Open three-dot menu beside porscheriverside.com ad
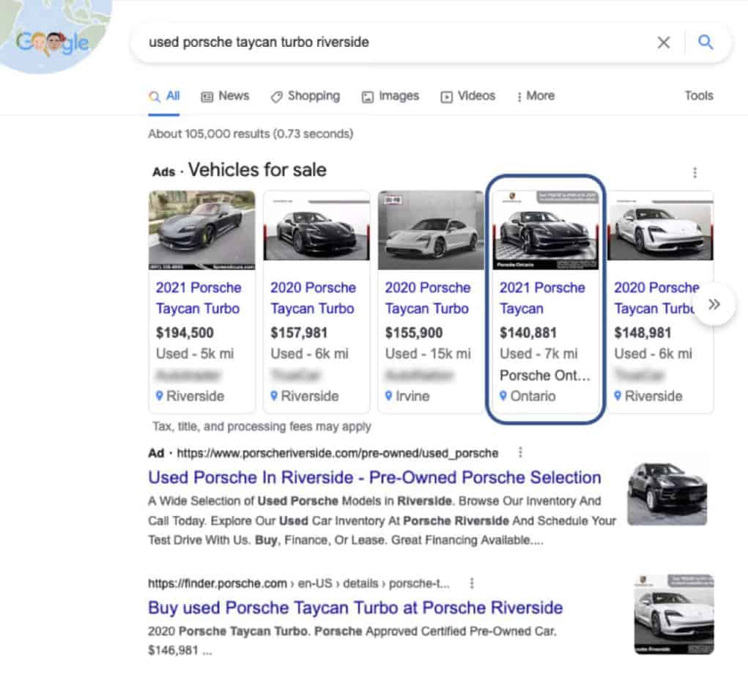748x700 pixels. coord(520,452)
